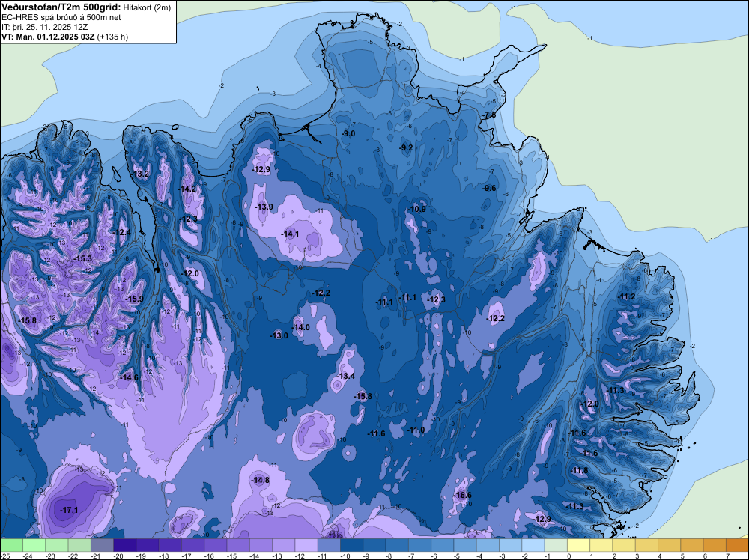Click the '(+135 h)' forecast offset text
This screenshot has height=560, width=749.
coord(113,37)
